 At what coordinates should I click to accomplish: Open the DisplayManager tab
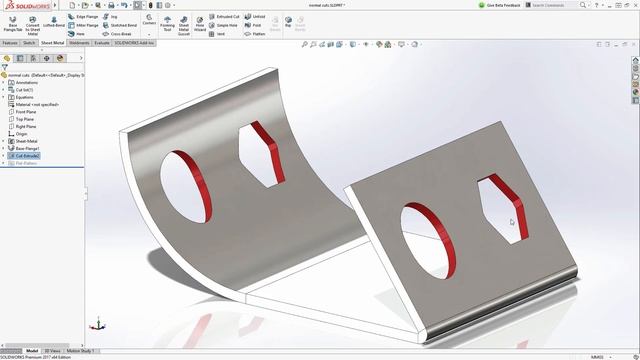[60, 58]
